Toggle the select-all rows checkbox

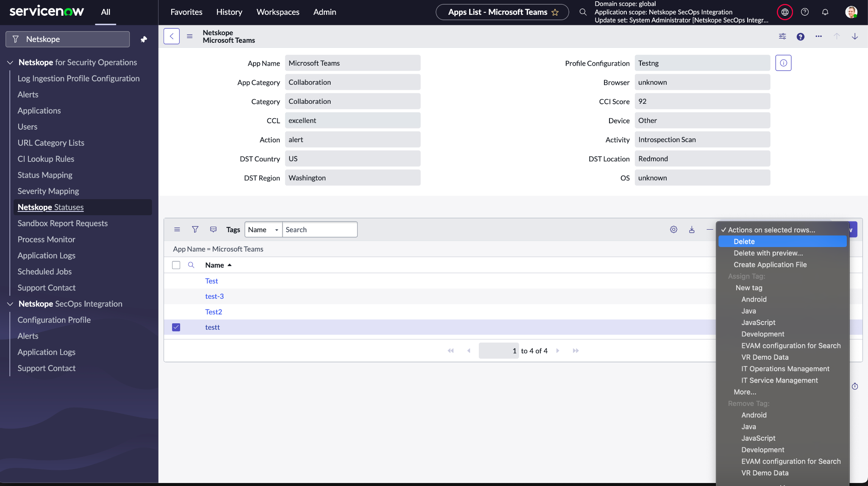click(176, 265)
